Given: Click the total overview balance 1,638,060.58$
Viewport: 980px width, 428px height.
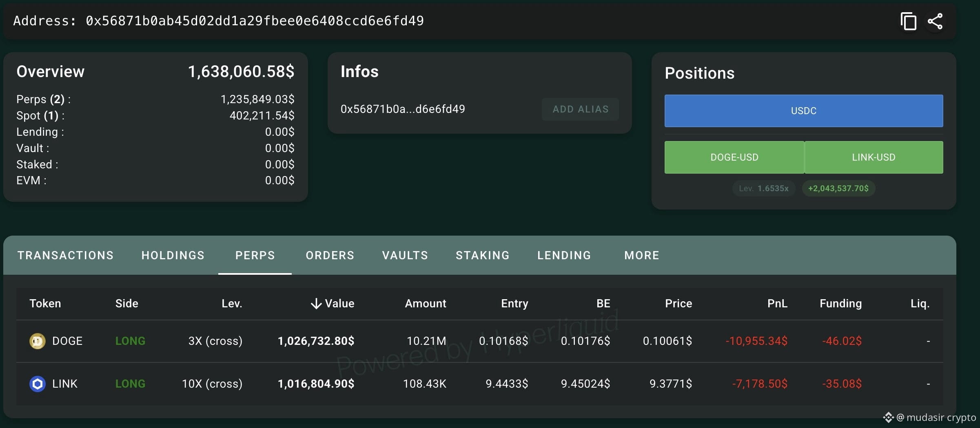Looking at the screenshot, I should (x=241, y=72).
